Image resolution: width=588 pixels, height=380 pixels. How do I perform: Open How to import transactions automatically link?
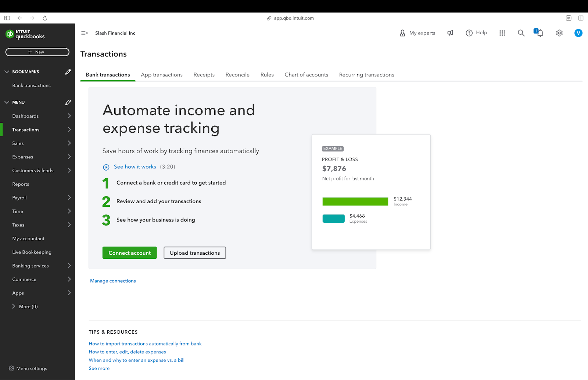pos(145,344)
